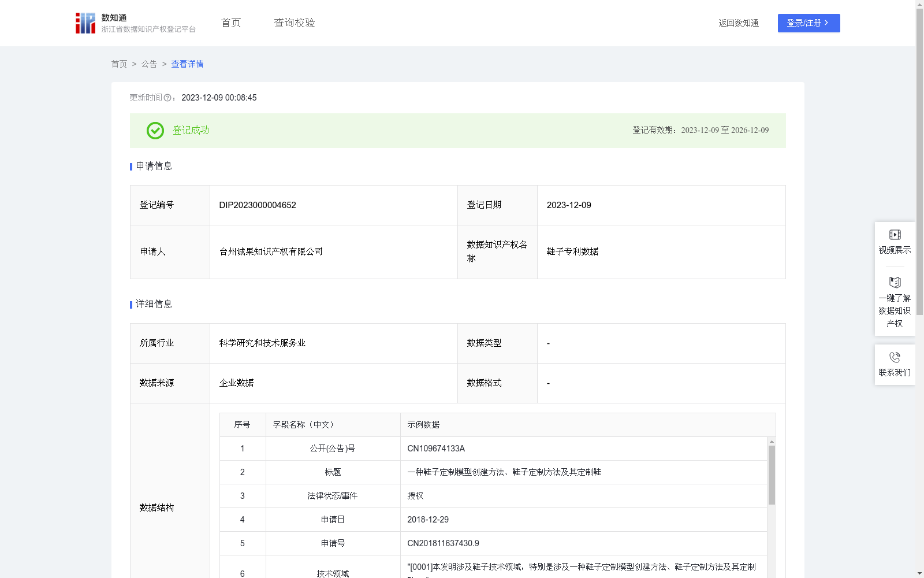
Task: Select the 标题 field row
Action: [494, 472]
